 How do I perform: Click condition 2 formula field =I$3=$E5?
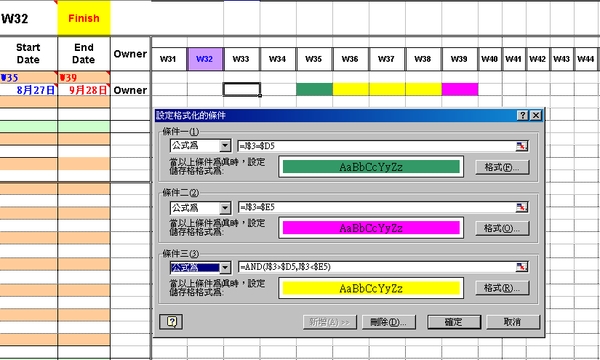[377, 207]
